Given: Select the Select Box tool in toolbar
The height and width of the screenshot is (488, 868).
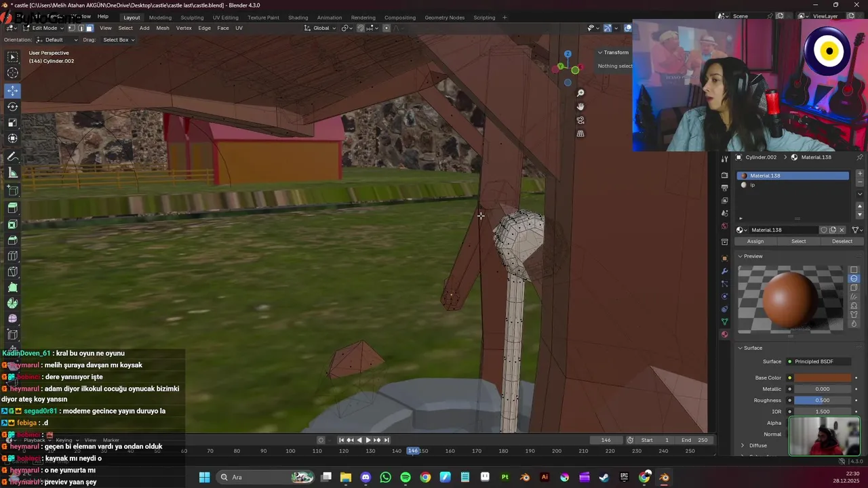Looking at the screenshot, I should click(13, 57).
